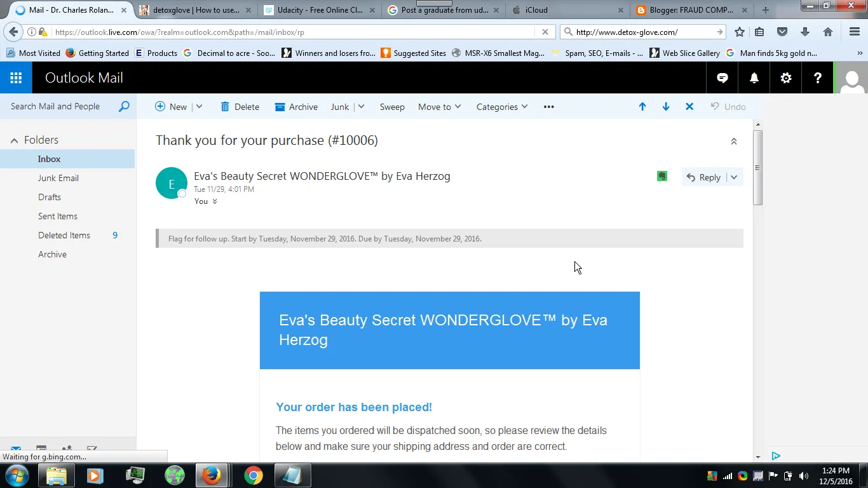Open Firefox downloads arrow
Viewport: 868px width, 488px height.
805,32
